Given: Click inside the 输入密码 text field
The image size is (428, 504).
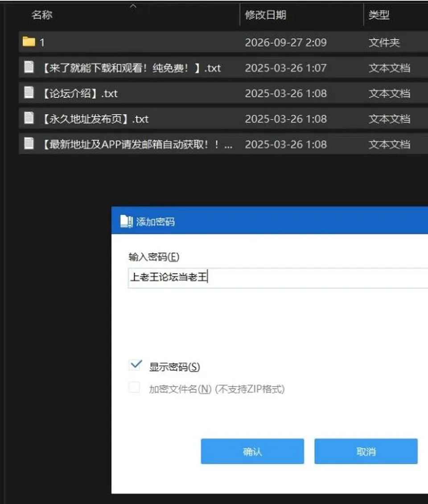Looking at the screenshot, I should point(278,278).
